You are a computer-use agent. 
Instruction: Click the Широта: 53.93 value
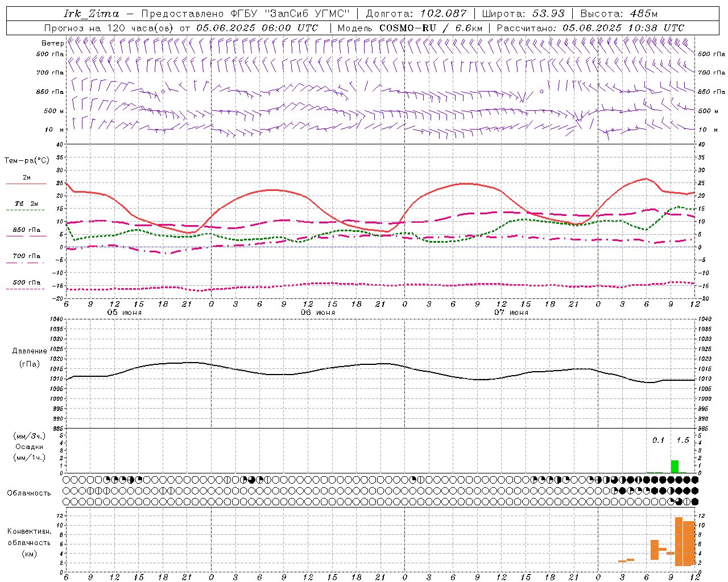tap(523, 14)
